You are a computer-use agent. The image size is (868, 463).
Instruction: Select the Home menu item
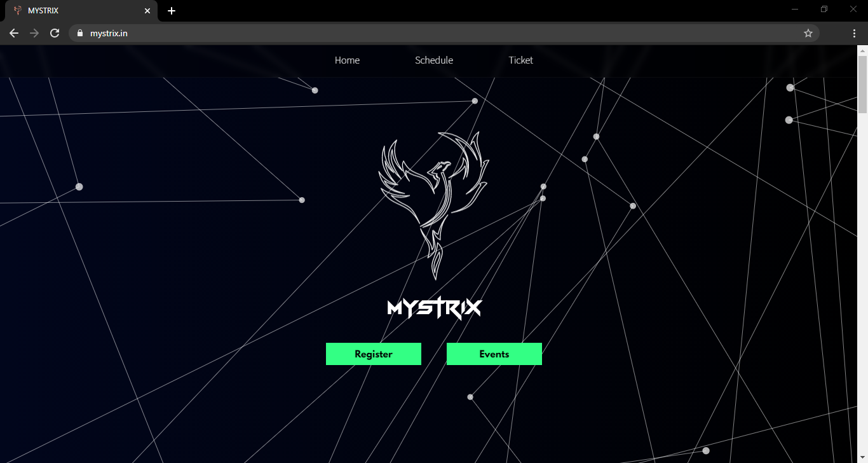347,60
